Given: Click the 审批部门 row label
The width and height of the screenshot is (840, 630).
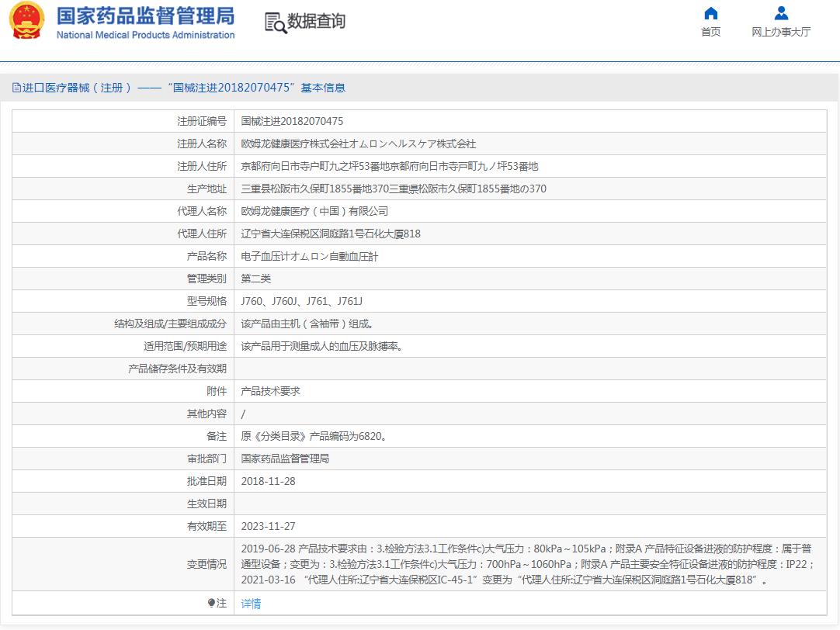Looking at the screenshot, I should (207, 459).
